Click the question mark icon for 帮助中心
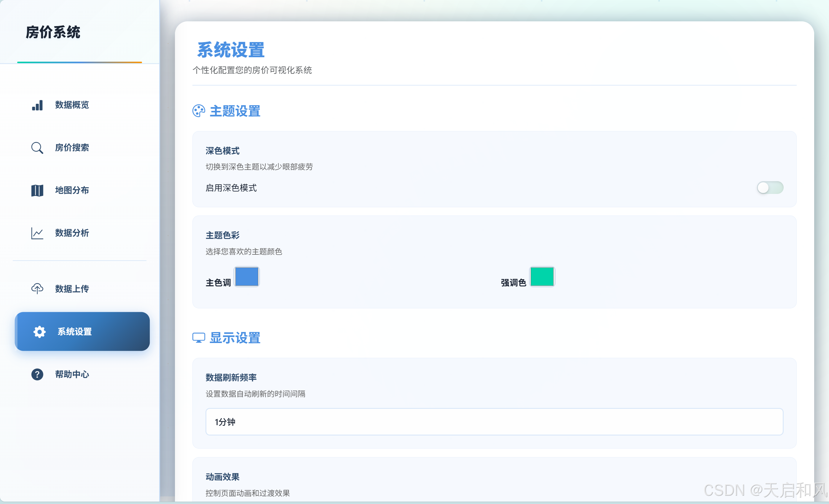The height and width of the screenshot is (504, 829). [x=37, y=374]
